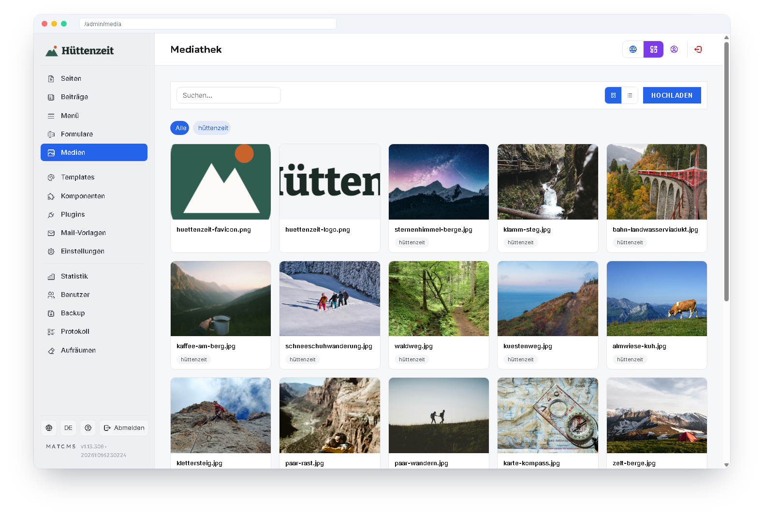Select the DE language button
This screenshot has height=532, width=764.
tap(68, 428)
